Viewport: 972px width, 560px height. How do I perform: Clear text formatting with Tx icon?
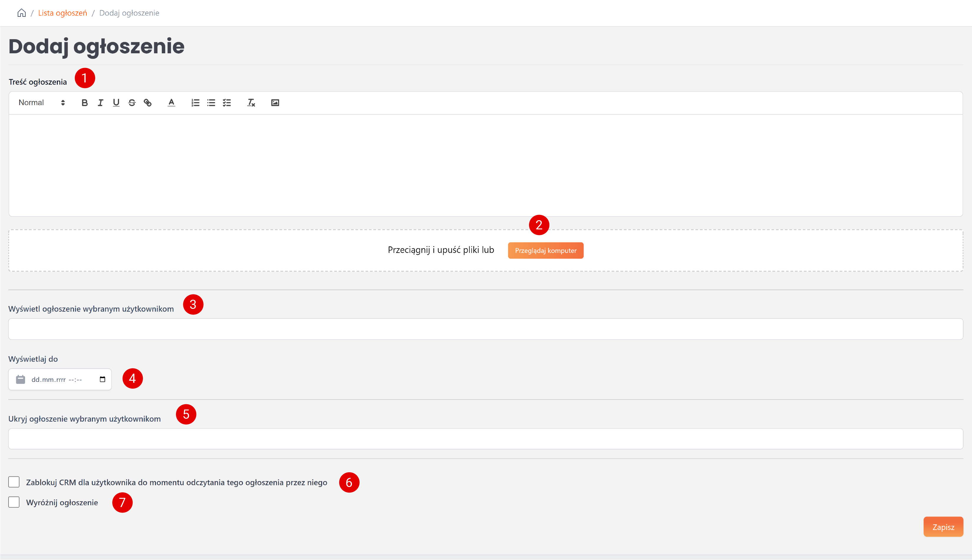pyautogui.click(x=251, y=103)
